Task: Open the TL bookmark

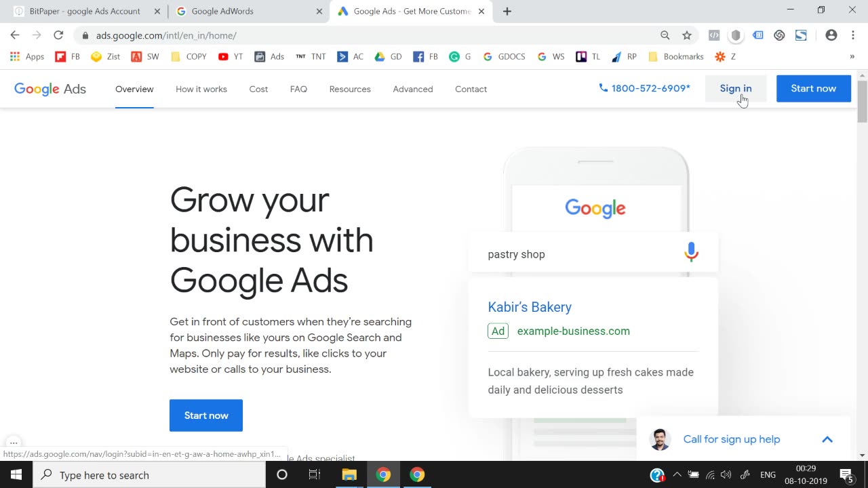Action: (588, 57)
